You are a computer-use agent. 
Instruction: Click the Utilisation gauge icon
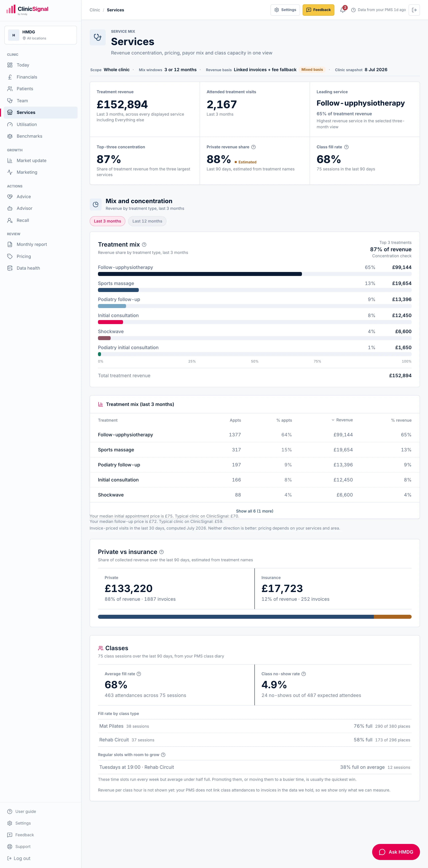[x=10, y=124]
